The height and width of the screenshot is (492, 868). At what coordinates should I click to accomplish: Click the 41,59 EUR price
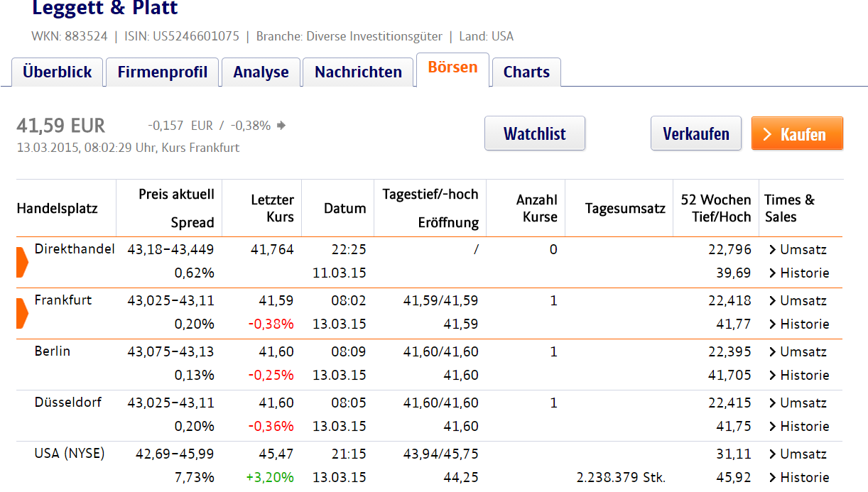pyautogui.click(x=61, y=126)
